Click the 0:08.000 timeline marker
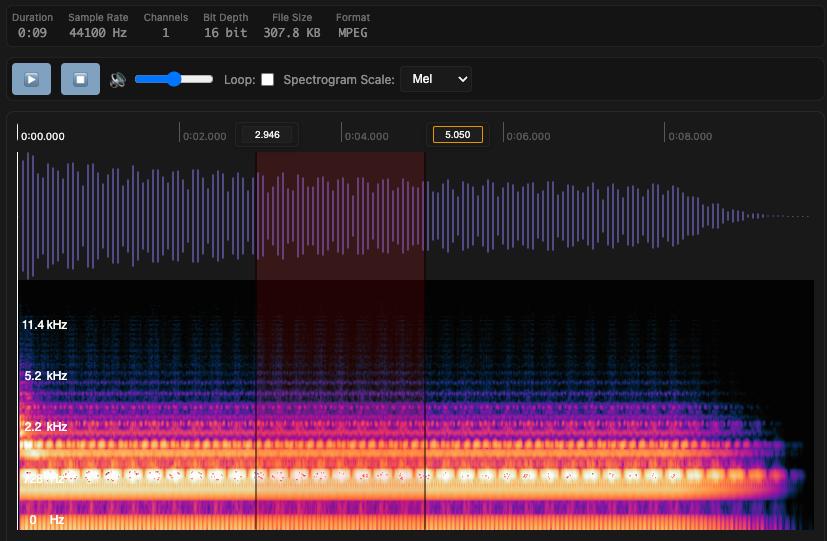 pyautogui.click(x=690, y=136)
